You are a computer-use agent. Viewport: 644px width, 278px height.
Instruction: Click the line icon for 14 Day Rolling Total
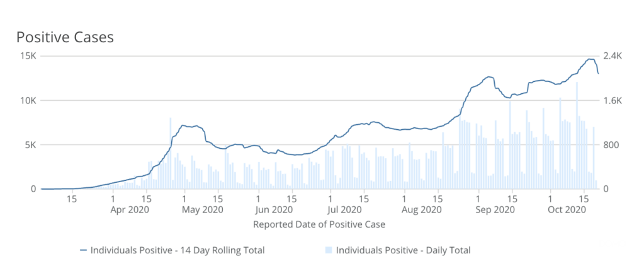84,250
